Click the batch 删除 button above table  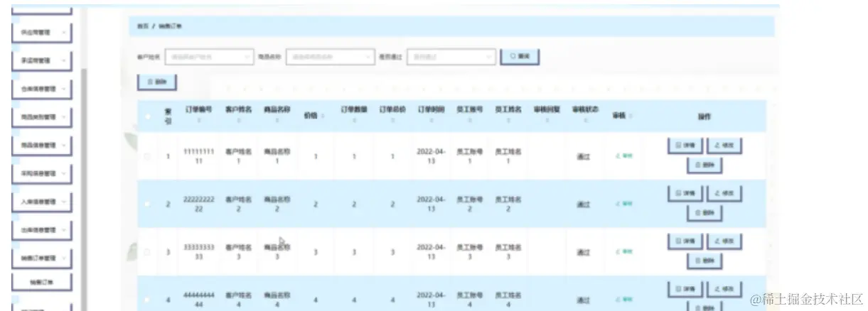[156, 82]
